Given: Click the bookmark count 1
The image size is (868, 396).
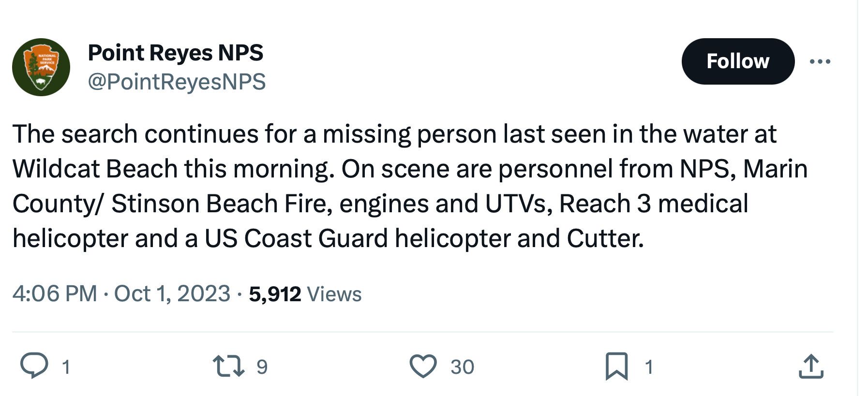Looking at the screenshot, I should tap(649, 367).
